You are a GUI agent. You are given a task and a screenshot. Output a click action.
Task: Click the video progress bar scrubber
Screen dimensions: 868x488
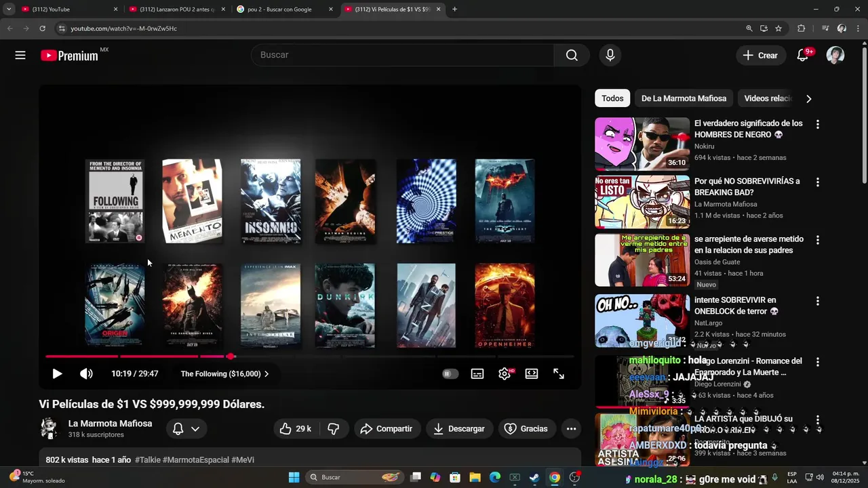pyautogui.click(x=231, y=356)
